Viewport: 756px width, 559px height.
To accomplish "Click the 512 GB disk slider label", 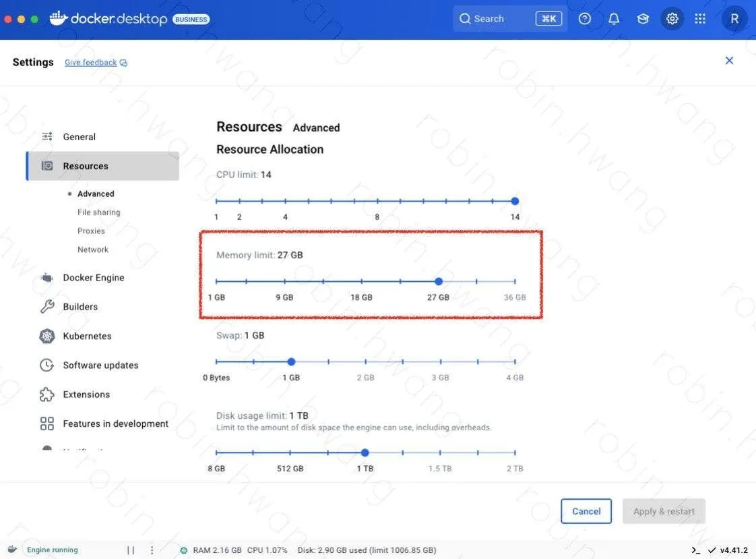I will (x=290, y=469).
